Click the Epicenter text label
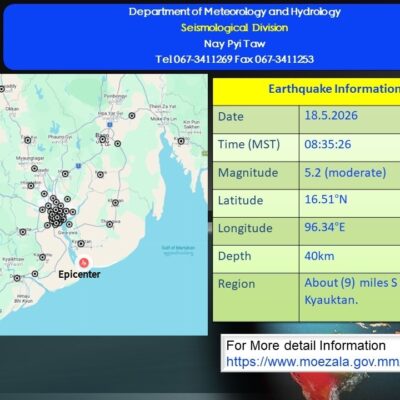The width and height of the screenshot is (400, 400). [x=79, y=274]
